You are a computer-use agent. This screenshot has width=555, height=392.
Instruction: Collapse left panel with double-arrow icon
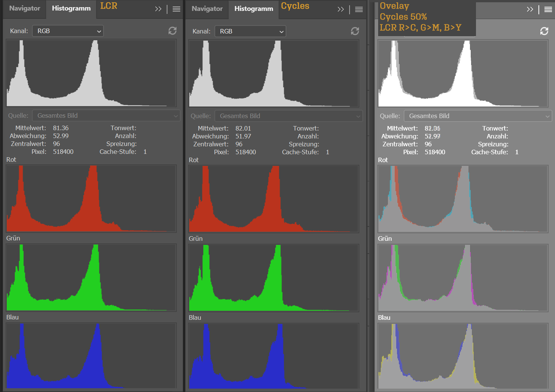coord(158,9)
